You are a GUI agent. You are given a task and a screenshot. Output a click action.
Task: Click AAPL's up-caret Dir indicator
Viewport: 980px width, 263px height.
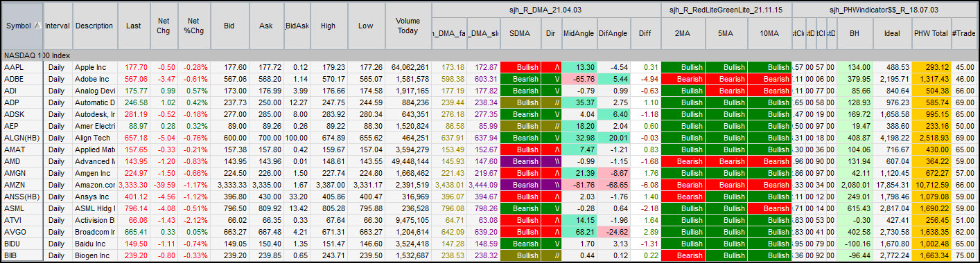(x=551, y=67)
